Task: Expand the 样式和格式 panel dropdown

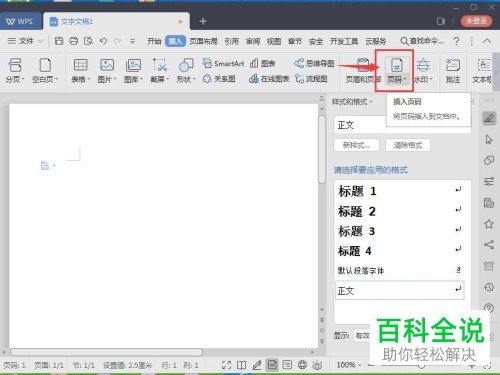Action: 352,102
